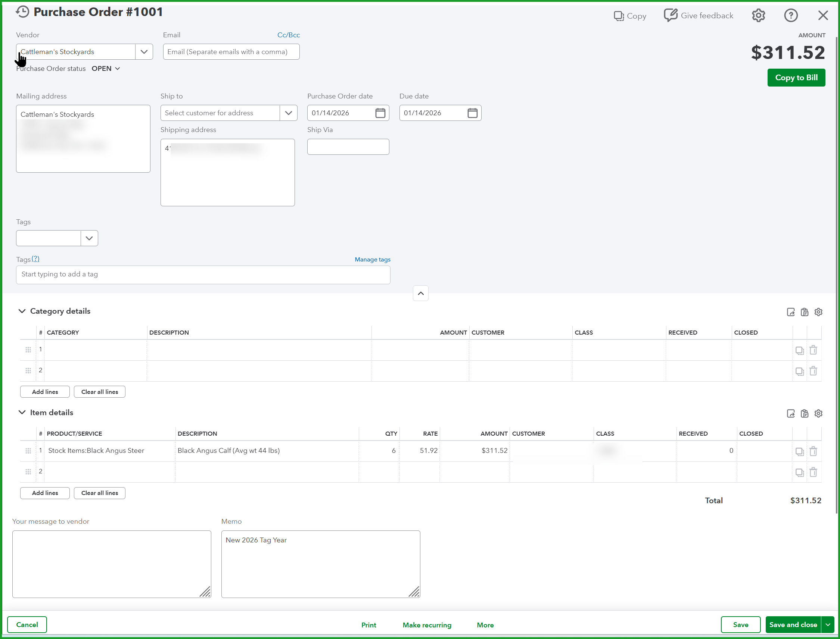Image resolution: width=840 pixels, height=639 pixels.
Task: Open the transaction history clock icon
Action: click(22, 12)
